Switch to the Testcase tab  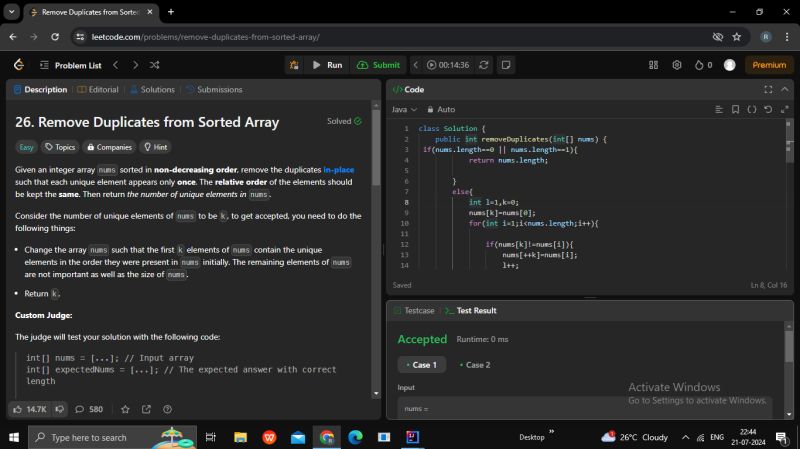point(414,310)
